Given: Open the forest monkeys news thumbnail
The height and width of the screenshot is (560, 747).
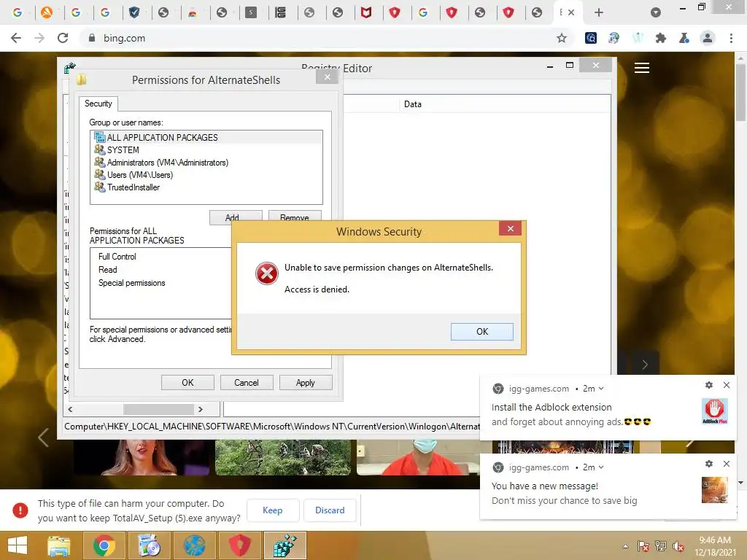Looking at the screenshot, I should coord(282,458).
